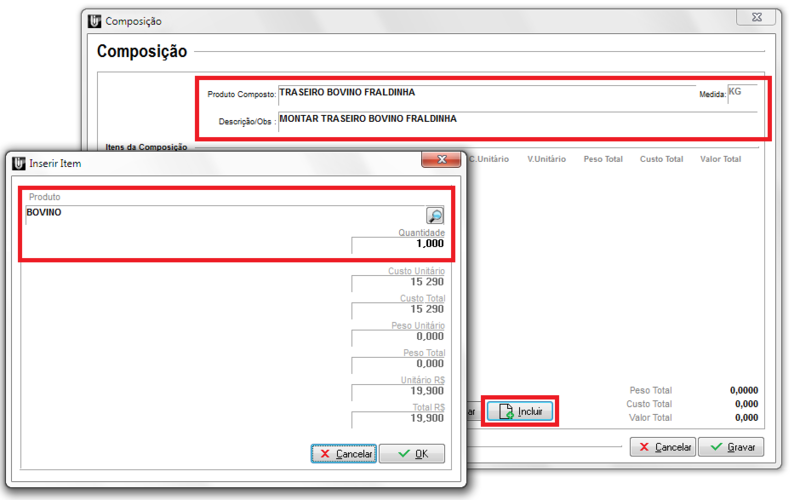Click the Custo Total column header
This screenshot has height=500, width=800.
661,159
